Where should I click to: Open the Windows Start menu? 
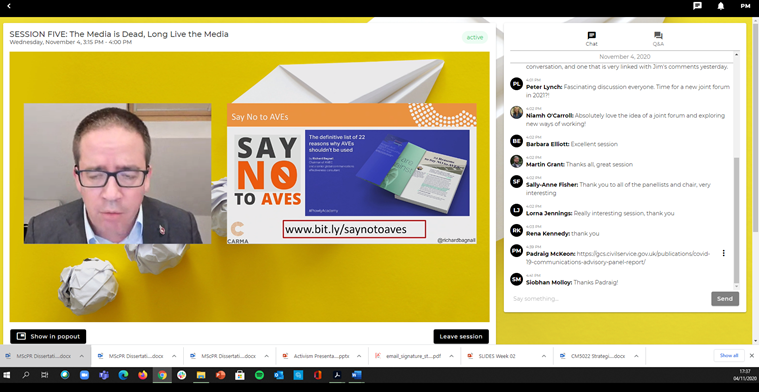(7, 375)
